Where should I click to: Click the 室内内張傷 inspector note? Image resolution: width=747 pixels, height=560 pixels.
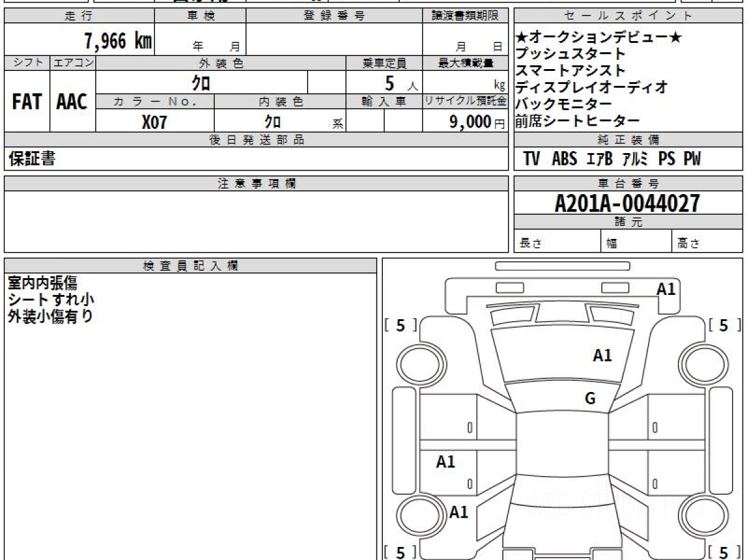click(x=42, y=283)
